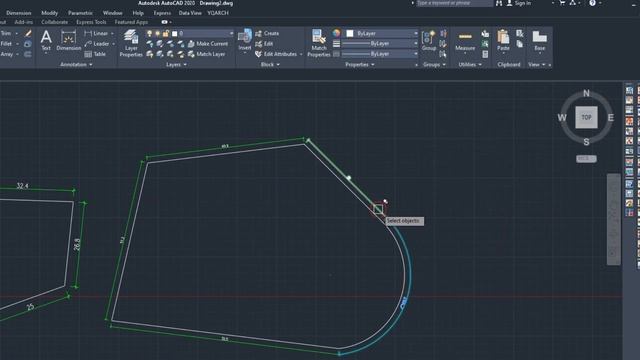Image resolution: width=640 pixels, height=360 pixels.
Task: Select the multiline Text tool
Action: click(x=46, y=40)
